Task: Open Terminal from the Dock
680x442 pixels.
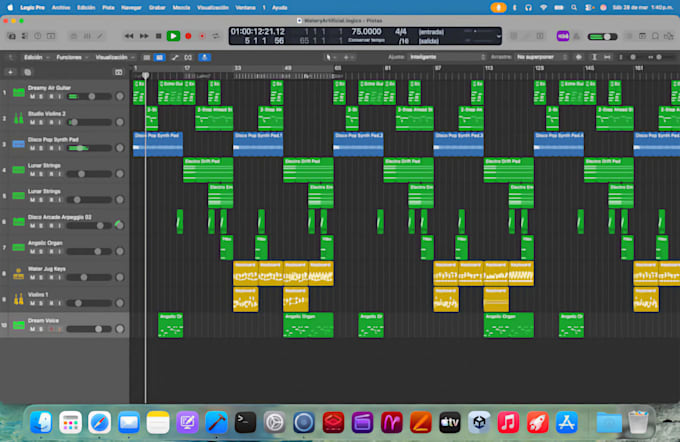Action: [245, 422]
